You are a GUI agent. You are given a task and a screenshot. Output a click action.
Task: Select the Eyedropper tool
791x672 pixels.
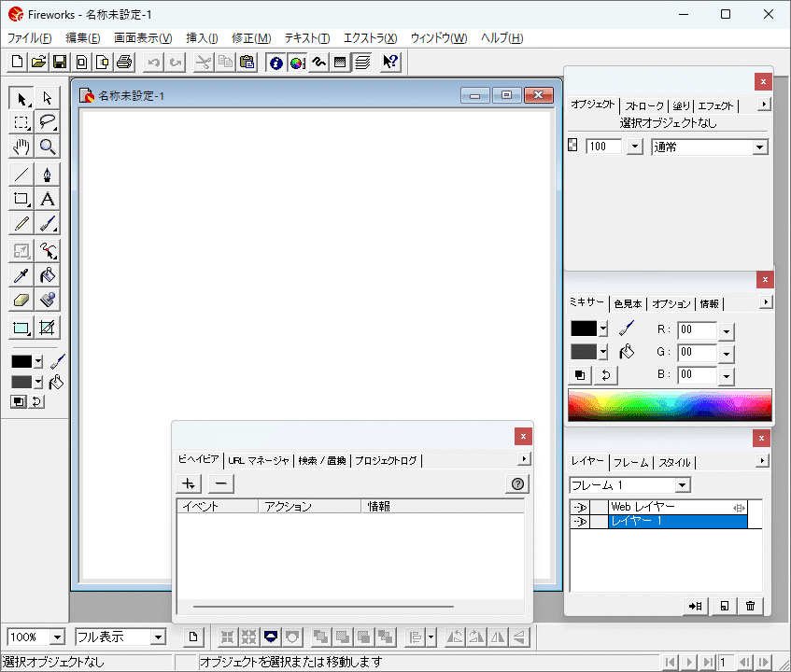(x=21, y=275)
